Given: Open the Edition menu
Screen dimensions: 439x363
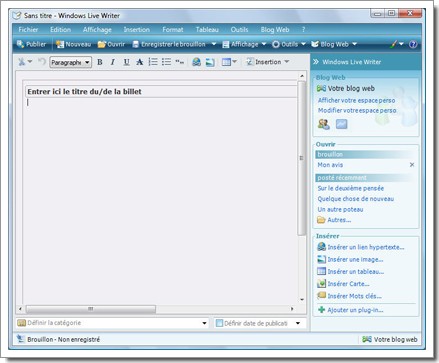Looking at the screenshot, I should pos(60,30).
